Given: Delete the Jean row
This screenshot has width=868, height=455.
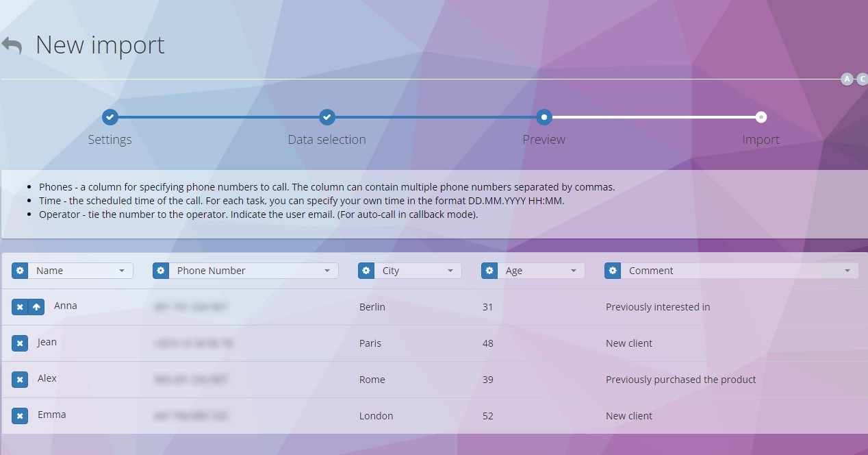Looking at the screenshot, I should [20, 343].
